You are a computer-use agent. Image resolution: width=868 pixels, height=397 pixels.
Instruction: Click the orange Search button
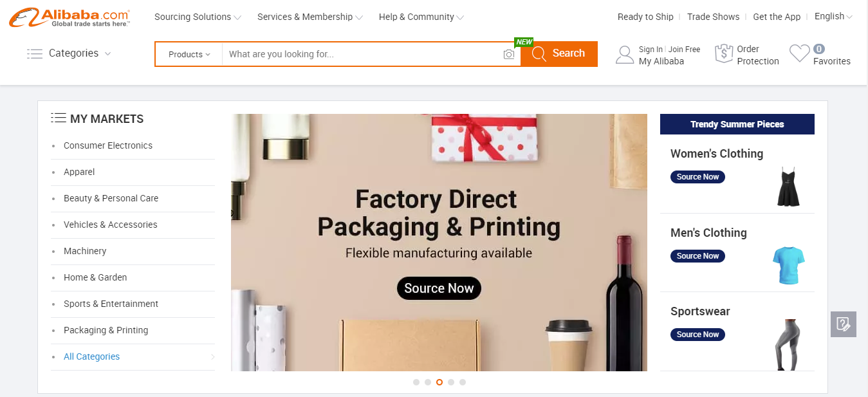(559, 53)
